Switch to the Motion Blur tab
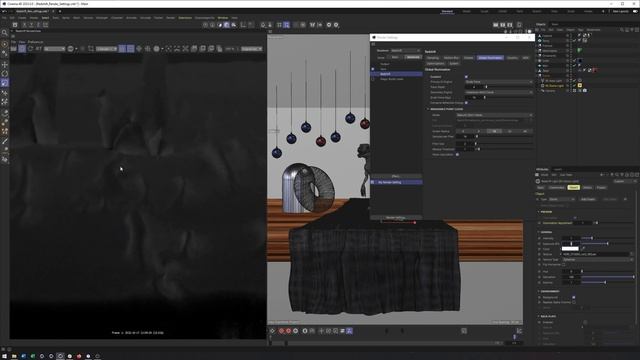 click(x=451, y=58)
